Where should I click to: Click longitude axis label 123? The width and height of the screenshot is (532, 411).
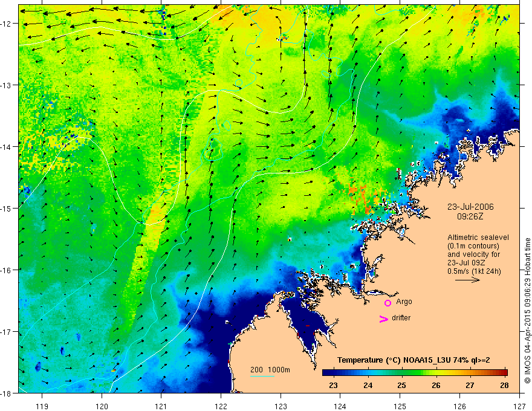coord(281,406)
